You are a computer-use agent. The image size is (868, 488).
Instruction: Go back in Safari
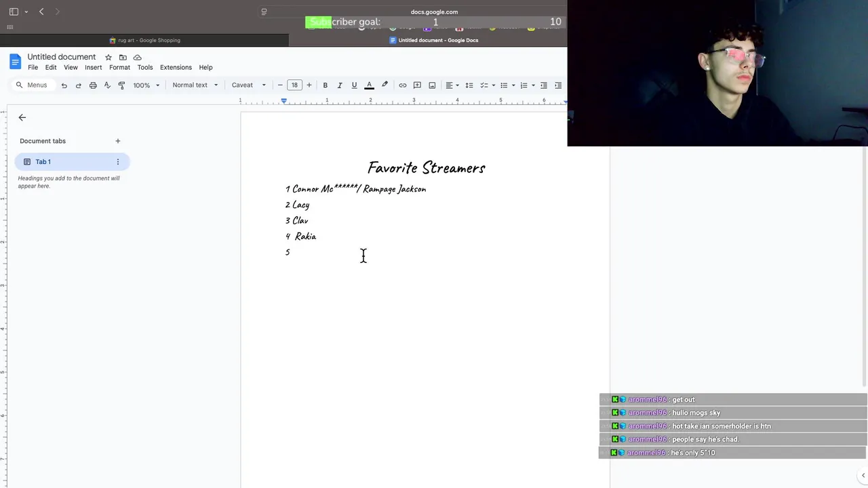41,12
